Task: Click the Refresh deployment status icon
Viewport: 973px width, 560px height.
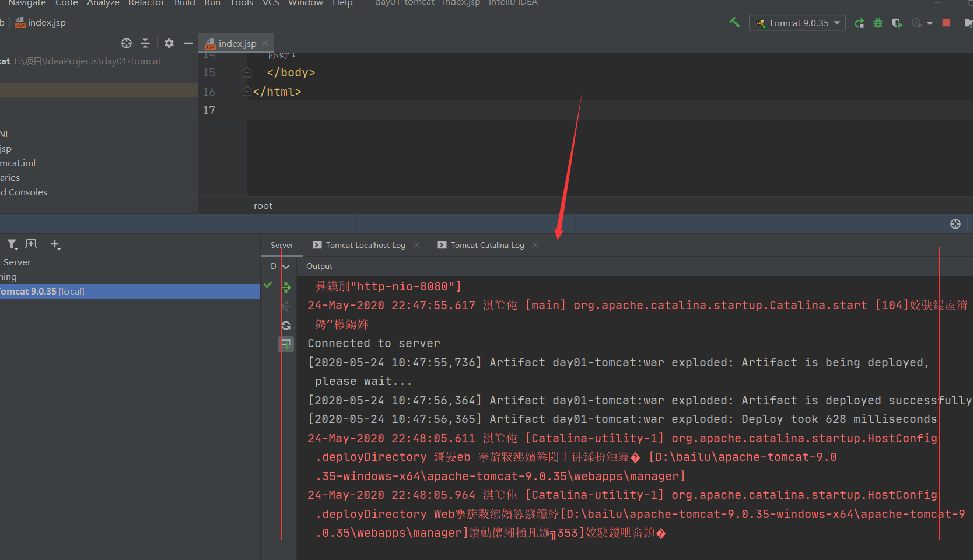Action: (286, 325)
